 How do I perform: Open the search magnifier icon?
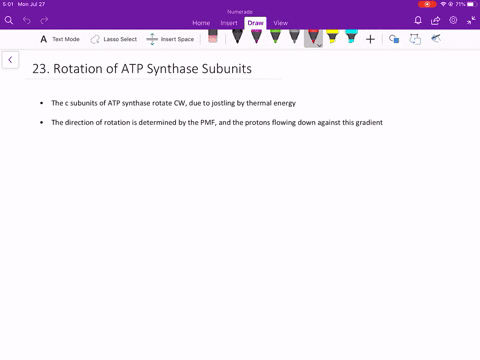9,20
